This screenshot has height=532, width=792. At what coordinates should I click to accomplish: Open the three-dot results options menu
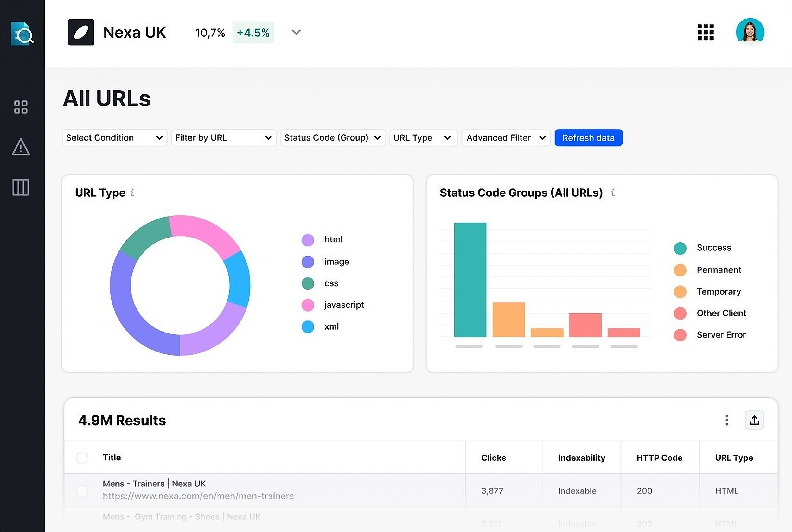coord(726,420)
